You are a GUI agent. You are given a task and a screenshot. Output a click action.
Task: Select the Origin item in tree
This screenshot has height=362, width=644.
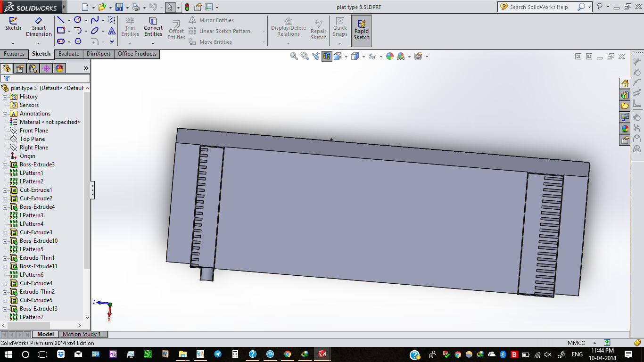click(x=27, y=156)
